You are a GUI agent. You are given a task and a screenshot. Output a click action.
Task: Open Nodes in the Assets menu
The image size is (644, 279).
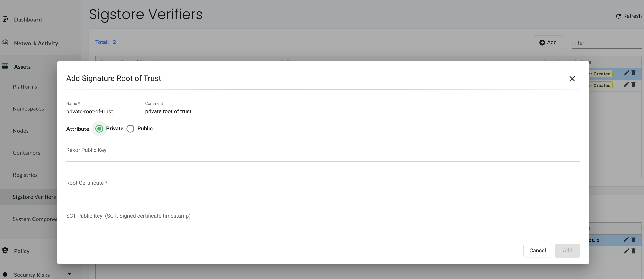21,131
